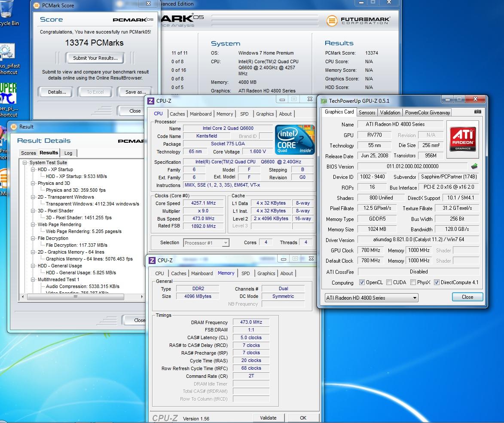Collapse the System Test Suite tree node

[25, 163]
